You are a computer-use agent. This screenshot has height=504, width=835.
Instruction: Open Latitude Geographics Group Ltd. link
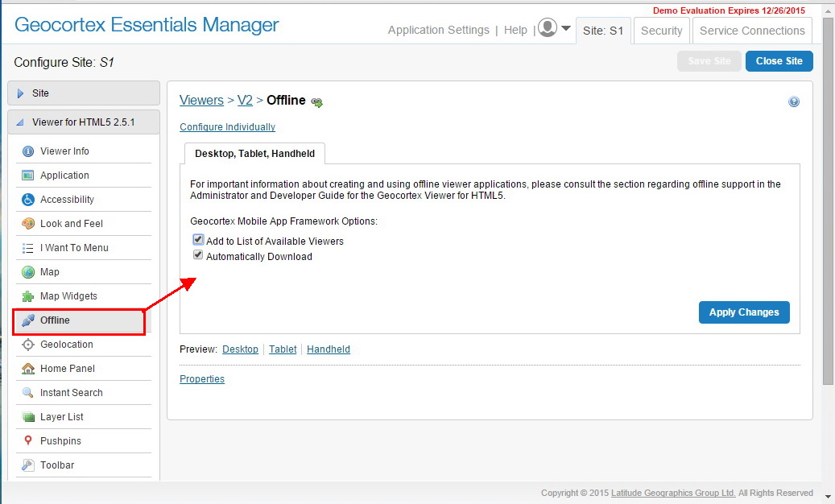[673, 493]
